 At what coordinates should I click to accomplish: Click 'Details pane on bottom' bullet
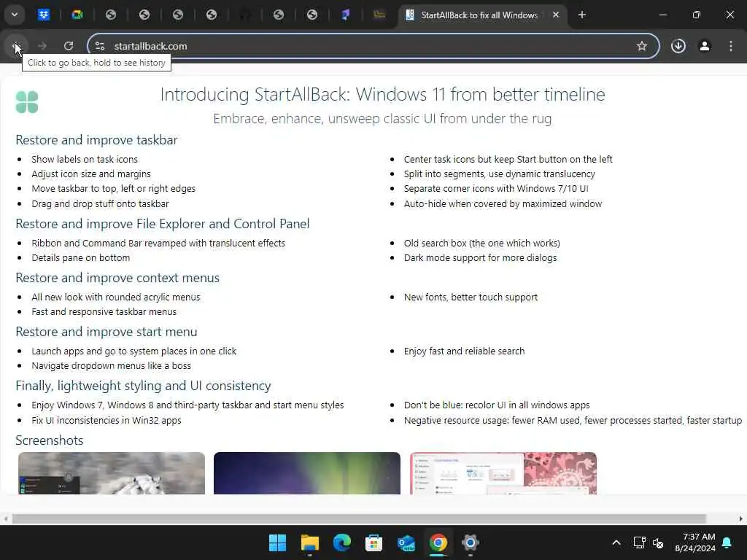click(x=80, y=257)
